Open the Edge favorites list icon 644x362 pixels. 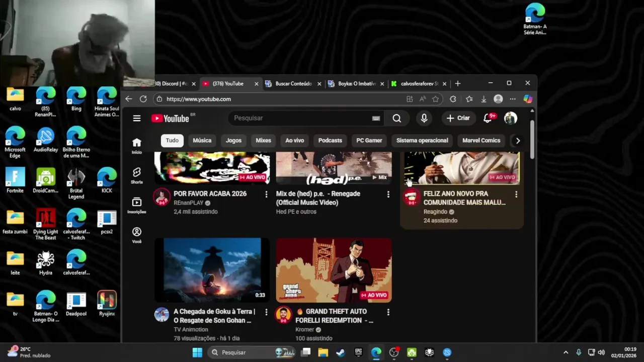click(469, 99)
